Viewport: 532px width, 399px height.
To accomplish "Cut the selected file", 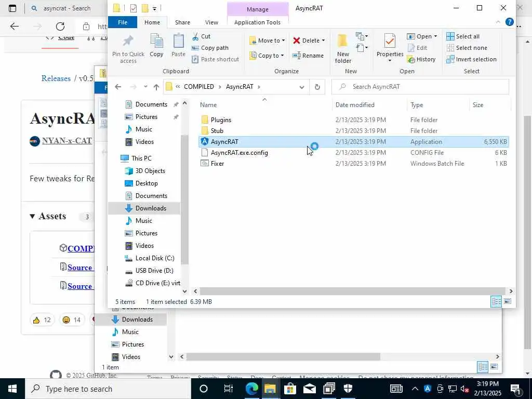I will [201, 36].
